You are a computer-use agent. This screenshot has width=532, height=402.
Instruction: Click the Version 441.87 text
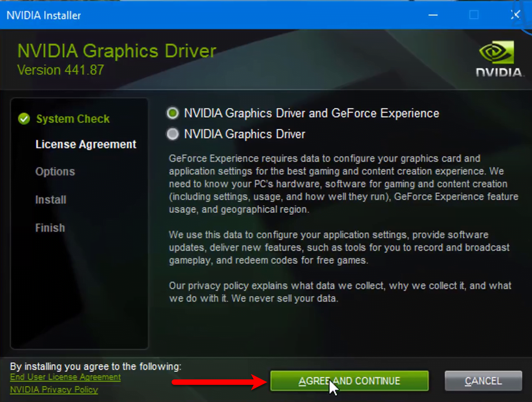coord(61,70)
